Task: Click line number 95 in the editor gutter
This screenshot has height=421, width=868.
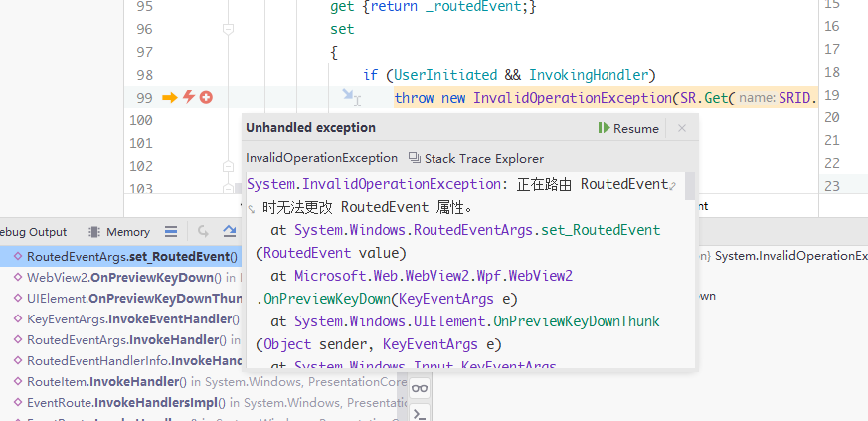Action: click(x=144, y=7)
